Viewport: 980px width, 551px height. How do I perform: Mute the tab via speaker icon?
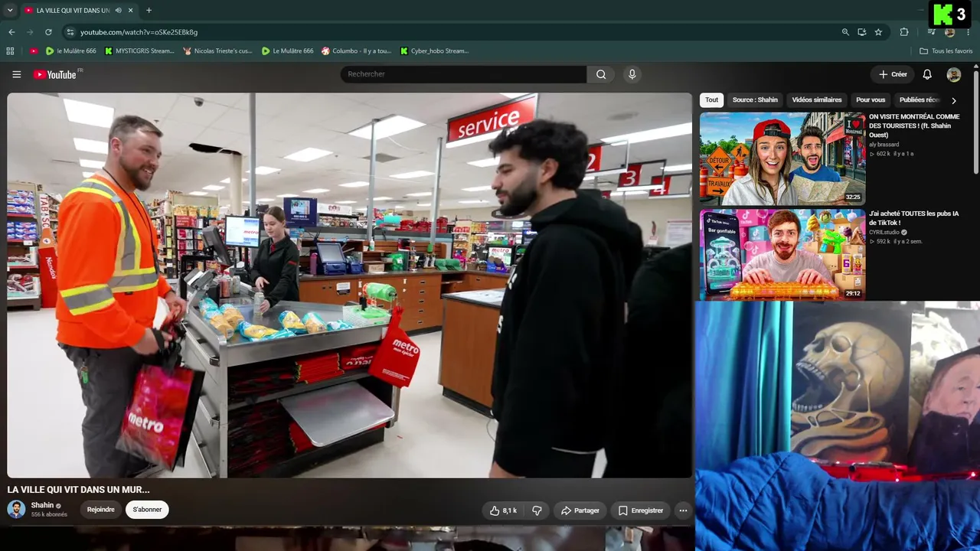pyautogui.click(x=118, y=11)
